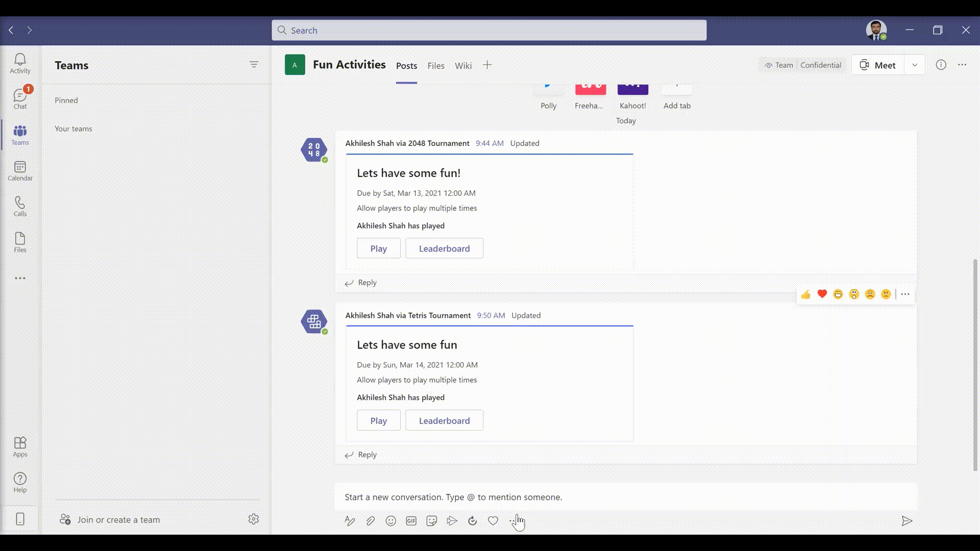Play the Tetris Tournament game
The image size is (980, 551).
pyautogui.click(x=379, y=420)
